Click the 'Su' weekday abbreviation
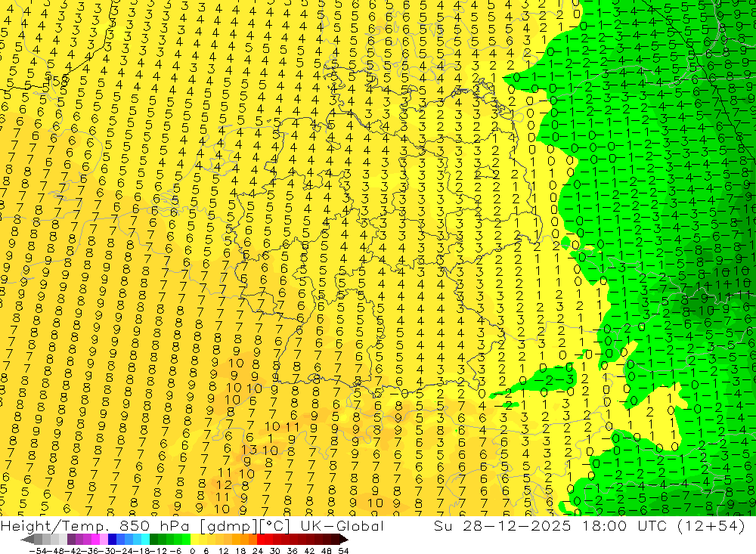The width and height of the screenshot is (756, 554). (443, 526)
